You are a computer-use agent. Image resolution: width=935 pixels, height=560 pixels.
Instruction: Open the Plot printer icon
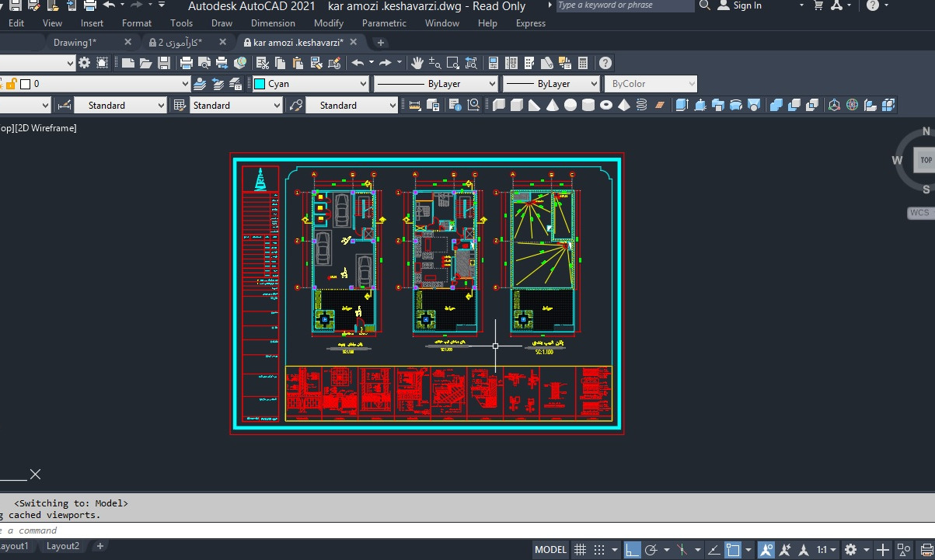point(186,63)
